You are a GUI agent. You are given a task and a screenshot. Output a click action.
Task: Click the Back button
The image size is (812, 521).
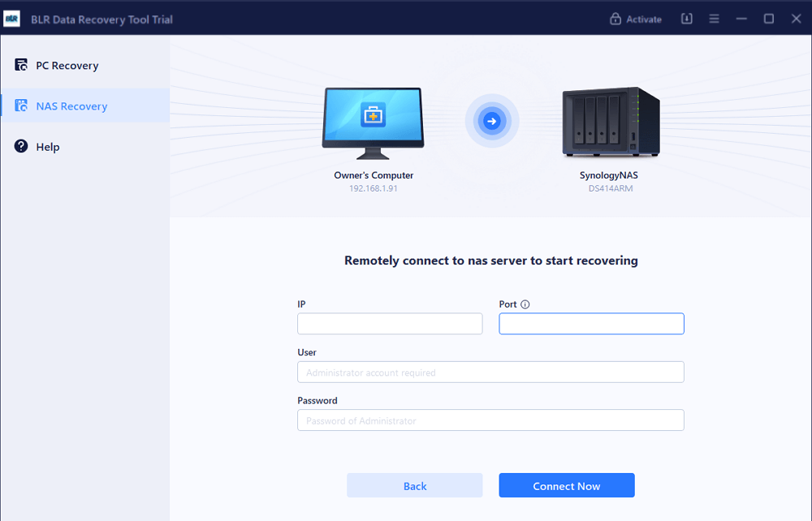(415, 485)
